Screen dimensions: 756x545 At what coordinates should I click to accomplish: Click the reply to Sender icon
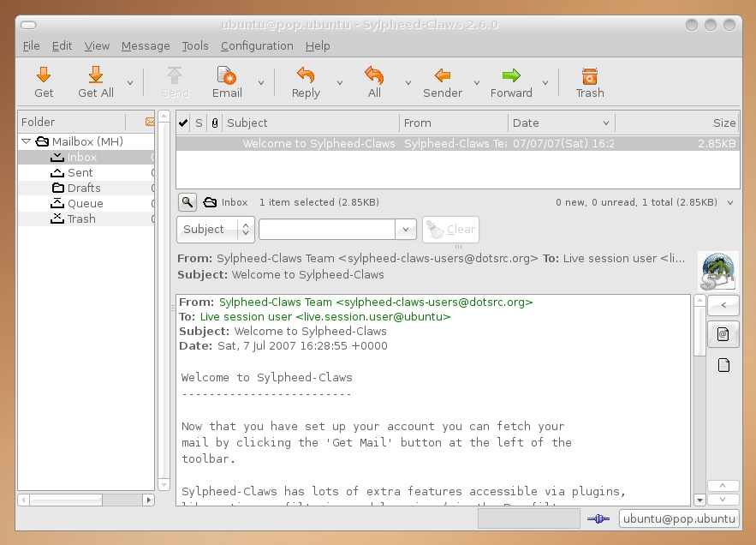(442, 75)
